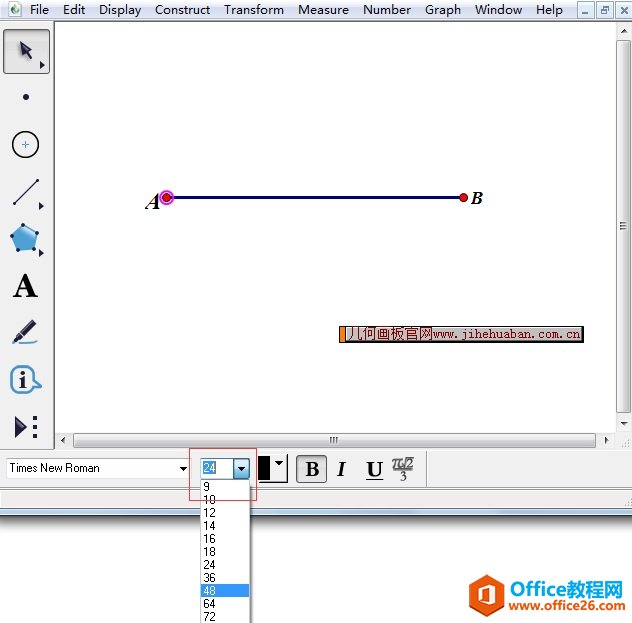Image resolution: width=632 pixels, height=623 pixels.
Task: Open the Transform menu
Action: [x=254, y=9]
